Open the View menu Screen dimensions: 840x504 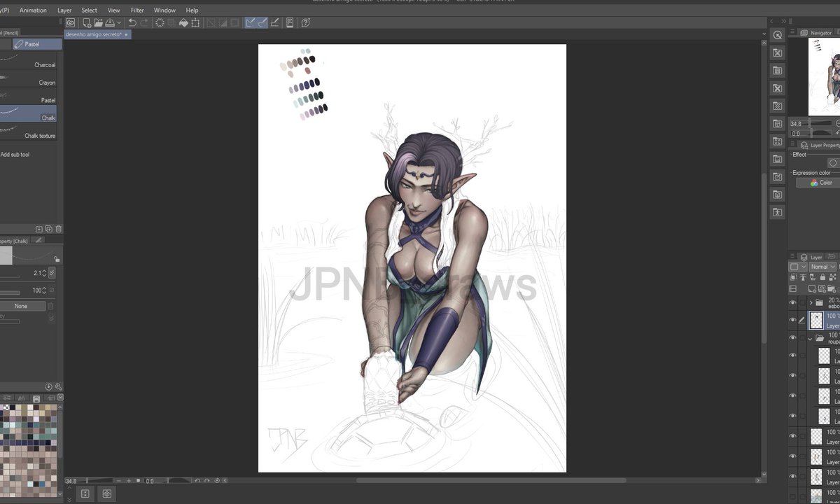click(x=113, y=10)
